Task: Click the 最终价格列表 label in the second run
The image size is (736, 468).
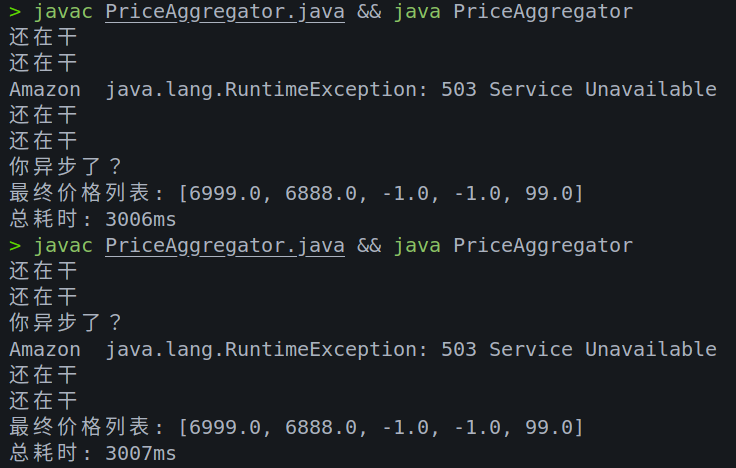Action: (x=80, y=428)
